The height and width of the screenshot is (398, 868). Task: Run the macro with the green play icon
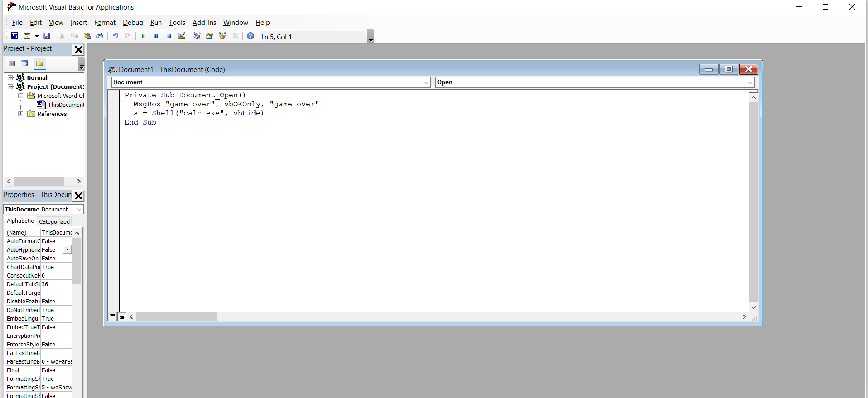pyautogui.click(x=143, y=36)
